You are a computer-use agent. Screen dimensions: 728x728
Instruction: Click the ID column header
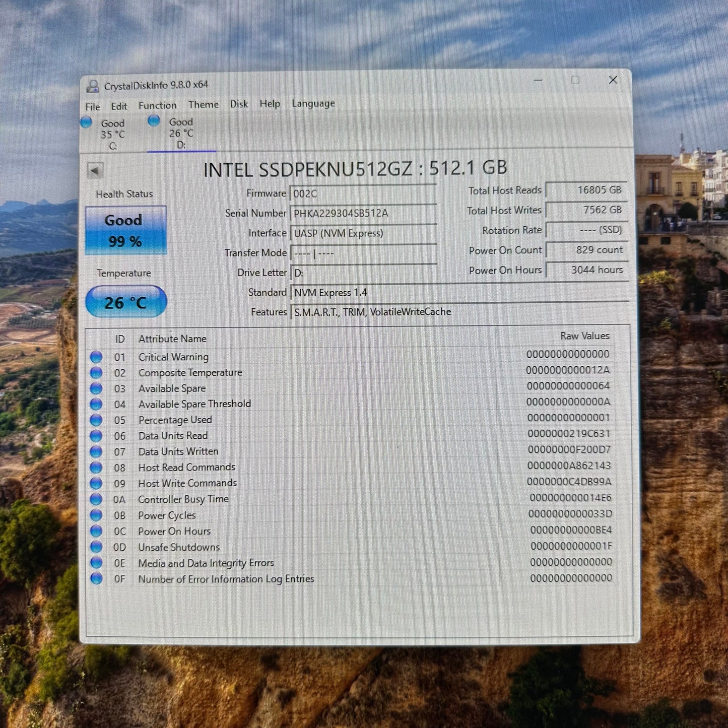[x=120, y=339]
